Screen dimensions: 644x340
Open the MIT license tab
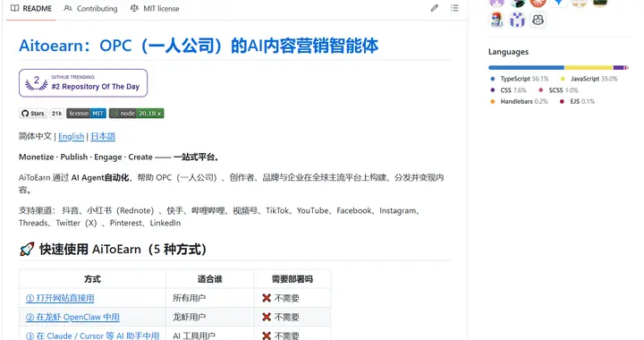click(155, 9)
